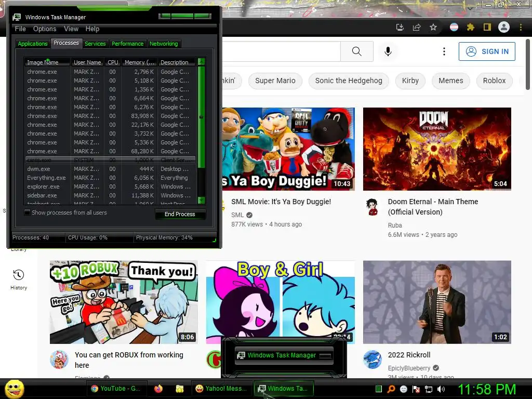Open Chrome's three-dot menu
This screenshot has width=532, height=399.
[521, 27]
